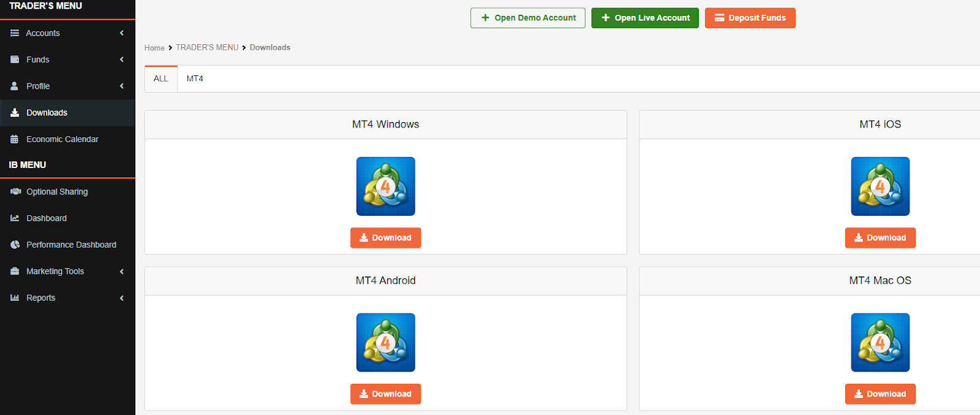Click the Downloads tray icon in sidebar
Screen dimensions: 980x415
15,113
